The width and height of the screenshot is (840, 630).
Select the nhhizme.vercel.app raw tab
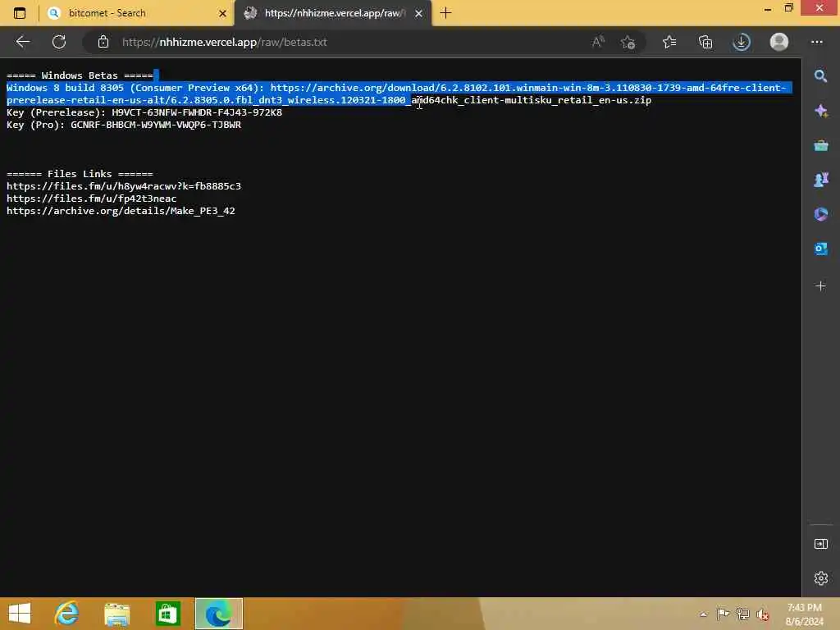(333, 13)
